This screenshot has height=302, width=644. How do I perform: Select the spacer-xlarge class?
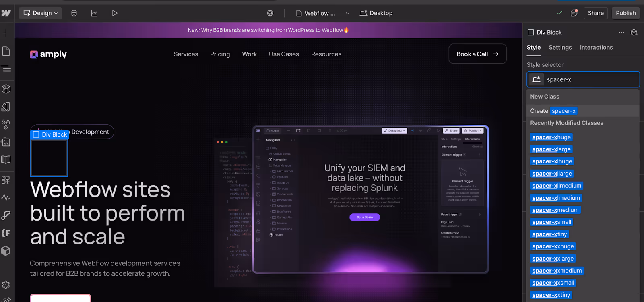551,149
